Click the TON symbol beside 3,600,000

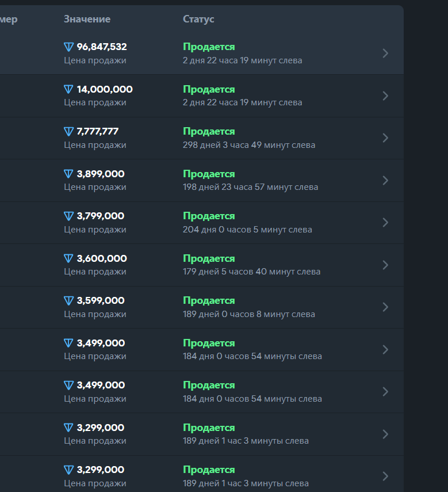69,258
